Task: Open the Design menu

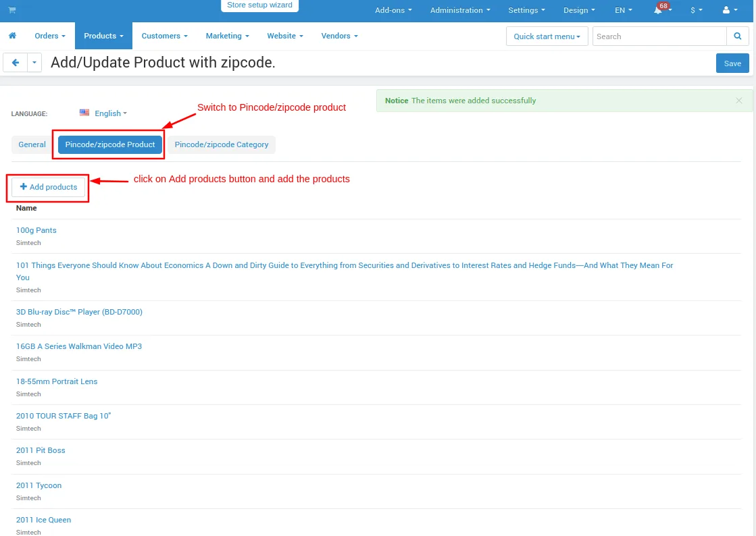Action: (579, 10)
